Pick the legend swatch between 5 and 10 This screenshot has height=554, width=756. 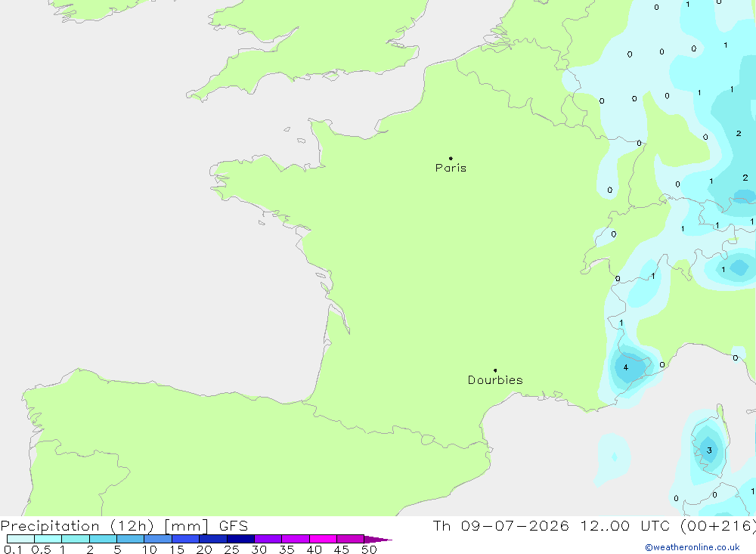coord(131,539)
